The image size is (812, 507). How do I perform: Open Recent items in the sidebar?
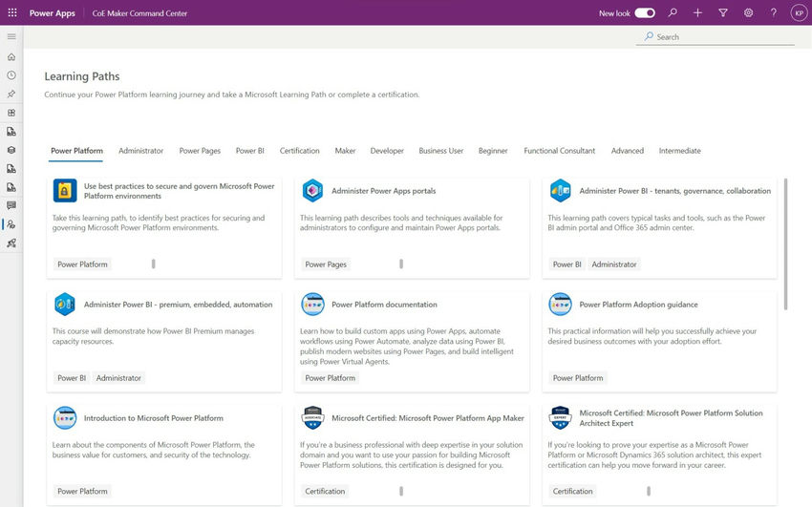[11, 75]
